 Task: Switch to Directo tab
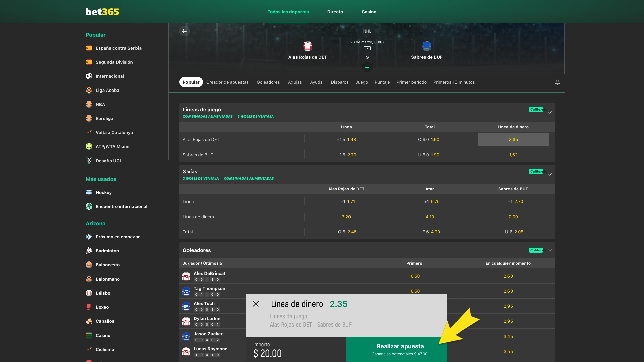(x=335, y=12)
